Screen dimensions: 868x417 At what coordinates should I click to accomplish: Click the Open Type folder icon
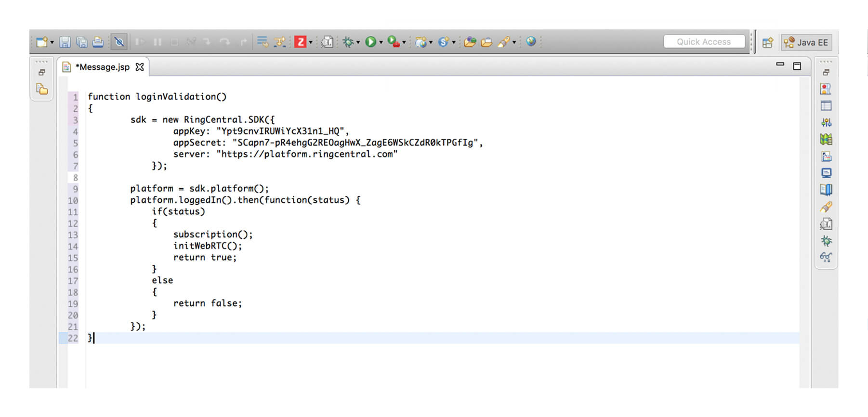tap(470, 42)
